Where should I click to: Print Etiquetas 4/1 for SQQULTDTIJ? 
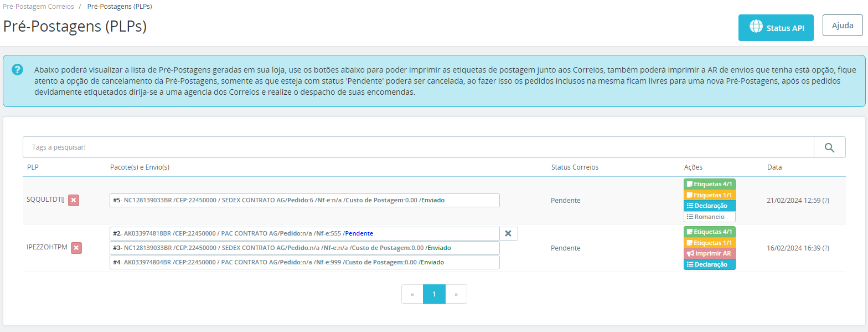[709, 185]
